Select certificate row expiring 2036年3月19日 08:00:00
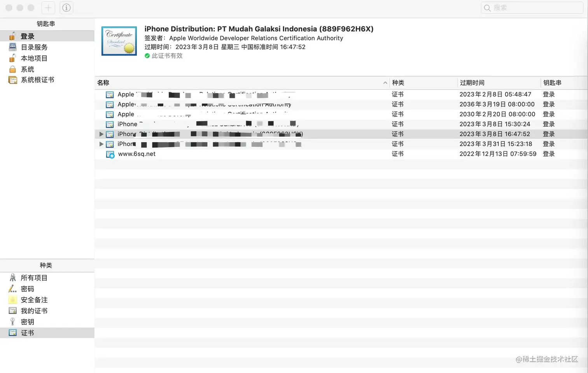The width and height of the screenshot is (588, 373). tap(341, 104)
